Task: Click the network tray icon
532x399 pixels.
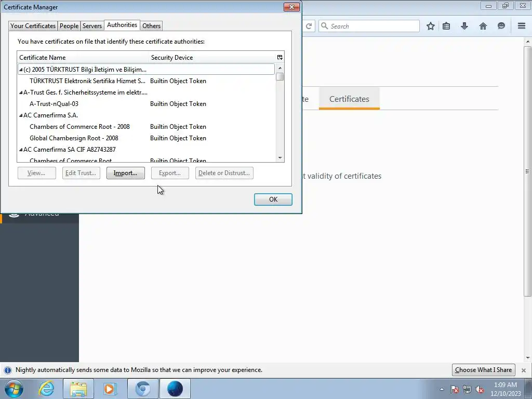Action: click(x=467, y=389)
